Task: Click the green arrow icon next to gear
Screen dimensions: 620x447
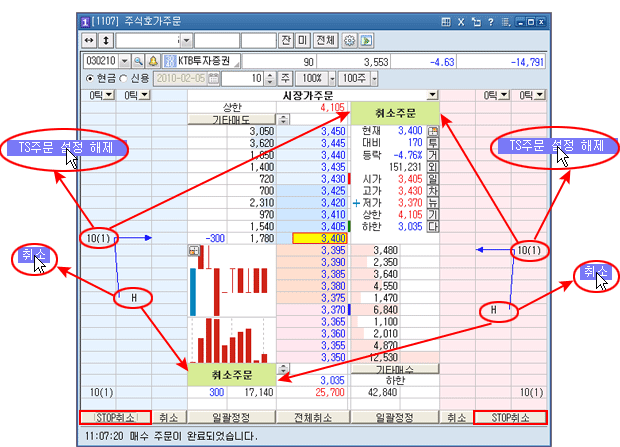Action: [x=367, y=40]
